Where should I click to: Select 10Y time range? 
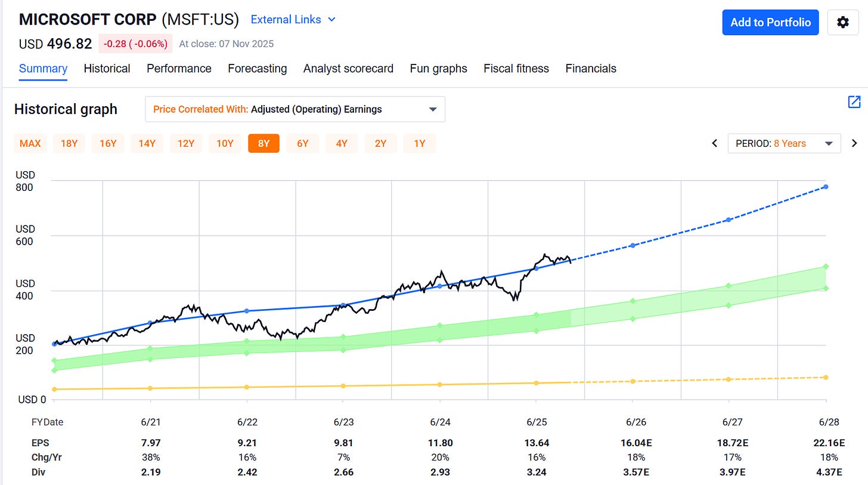pyautogui.click(x=225, y=143)
